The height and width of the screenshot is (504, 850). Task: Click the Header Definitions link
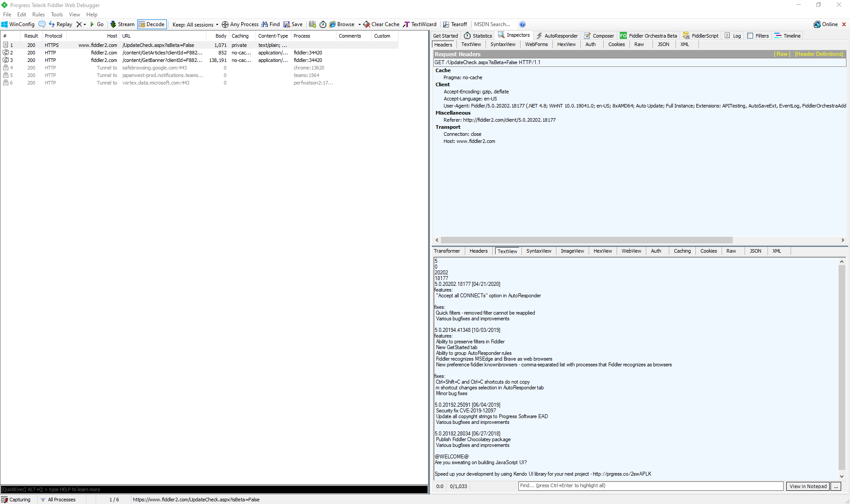[819, 54]
